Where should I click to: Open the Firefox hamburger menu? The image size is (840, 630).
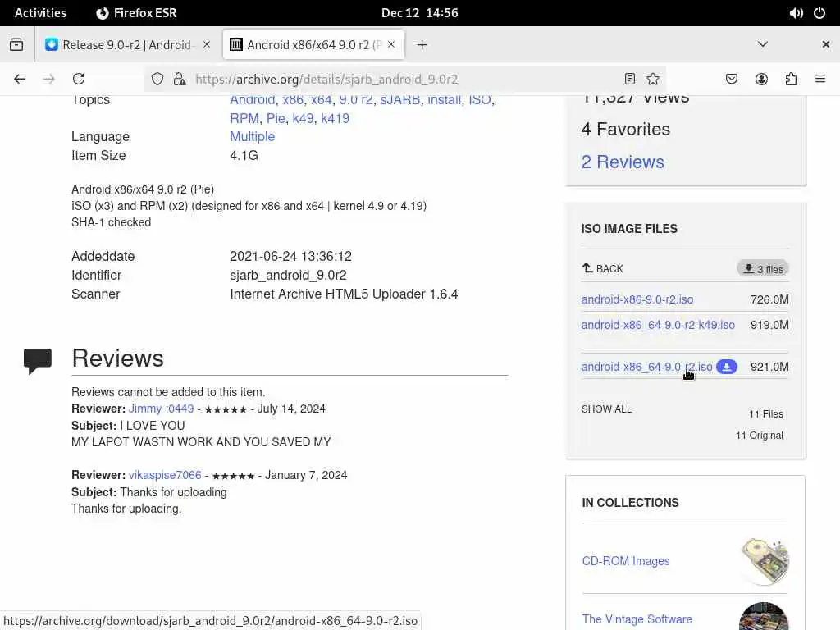click(x=820, y=79)
